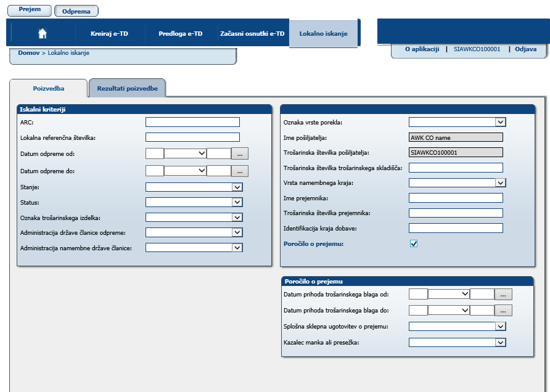Switch to the Poizvedba tab
Image resolution: width=550 pixels, height=392 pixels.
coord(49,88)
